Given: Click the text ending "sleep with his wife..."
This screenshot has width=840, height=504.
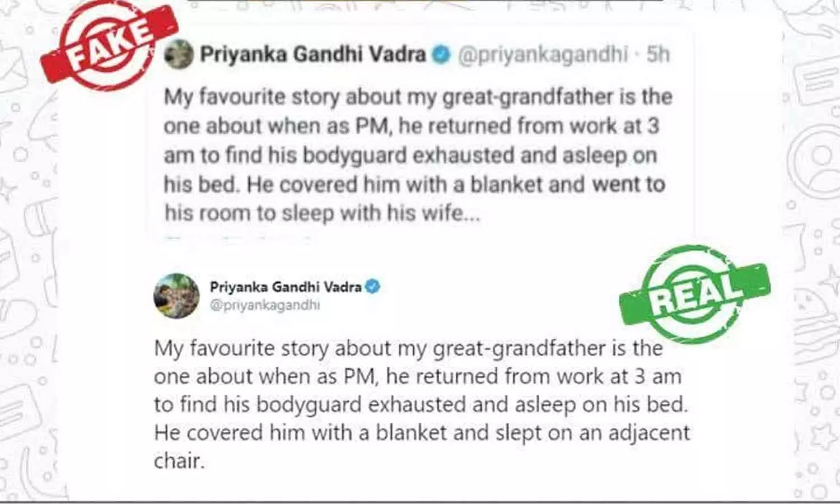Looking at the screenshot, I should [322, 213].
